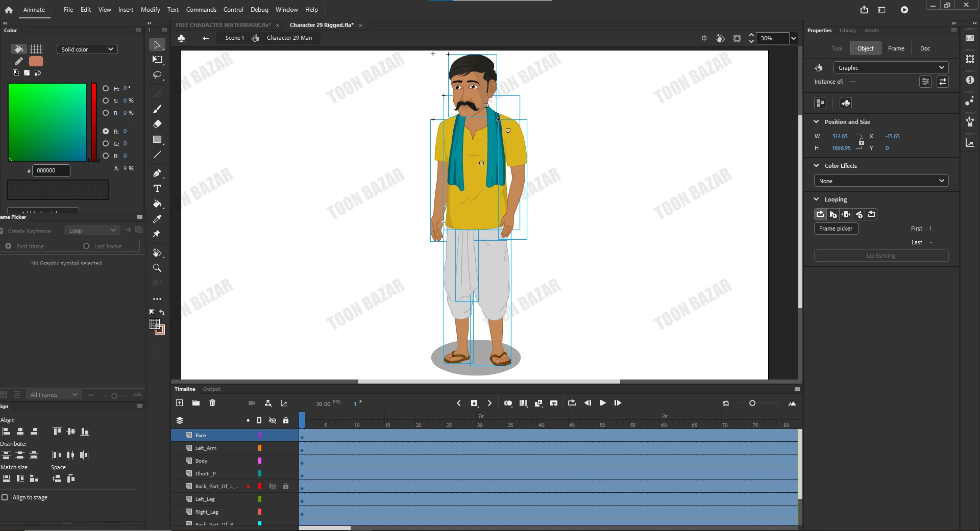Select the H hue radio button
Viewport: 980px width, 531px height.
point(106,88)
